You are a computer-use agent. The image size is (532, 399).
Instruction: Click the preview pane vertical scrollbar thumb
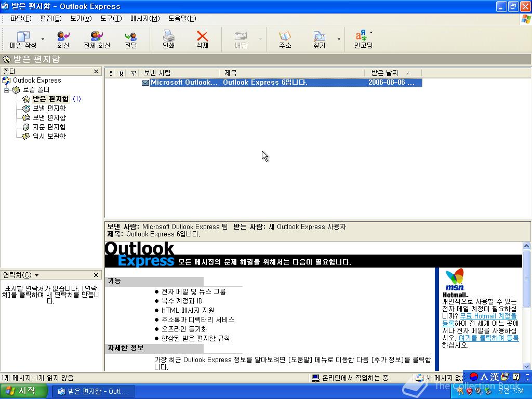tap(527, 278)
